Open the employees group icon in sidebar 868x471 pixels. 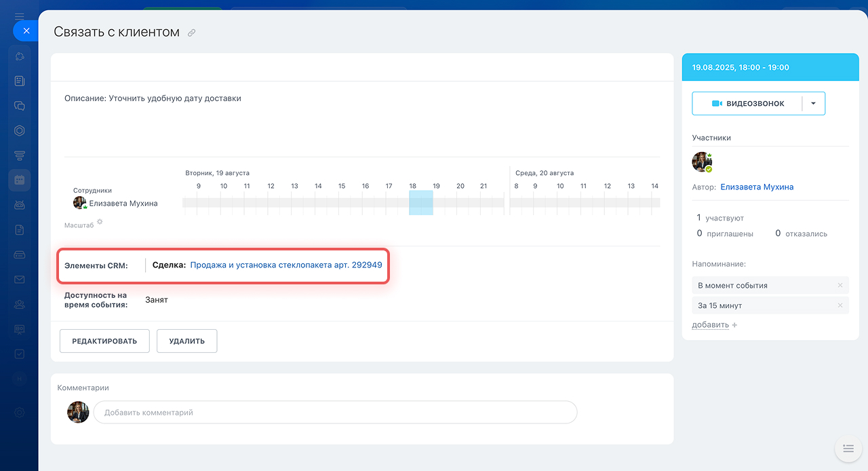20,304
